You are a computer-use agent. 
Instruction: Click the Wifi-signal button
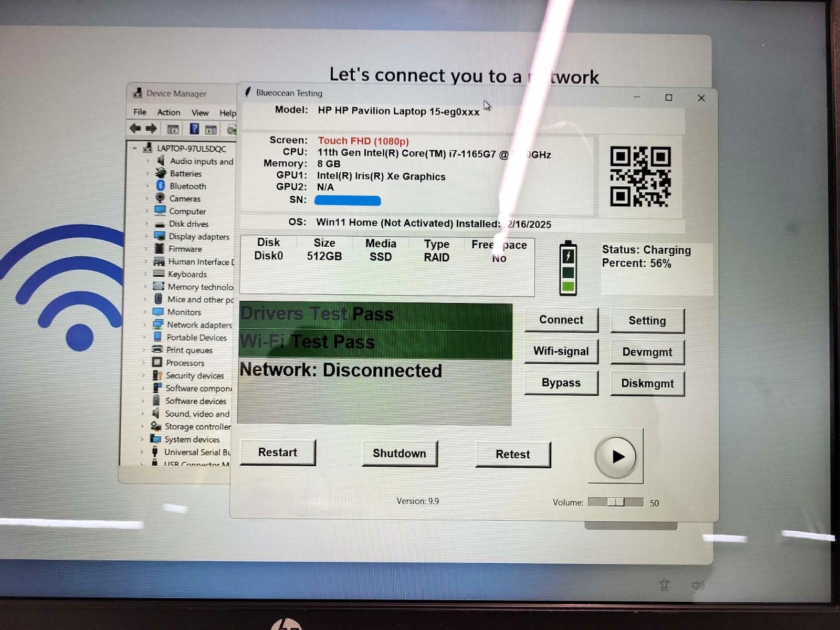(x=561, y=351)
